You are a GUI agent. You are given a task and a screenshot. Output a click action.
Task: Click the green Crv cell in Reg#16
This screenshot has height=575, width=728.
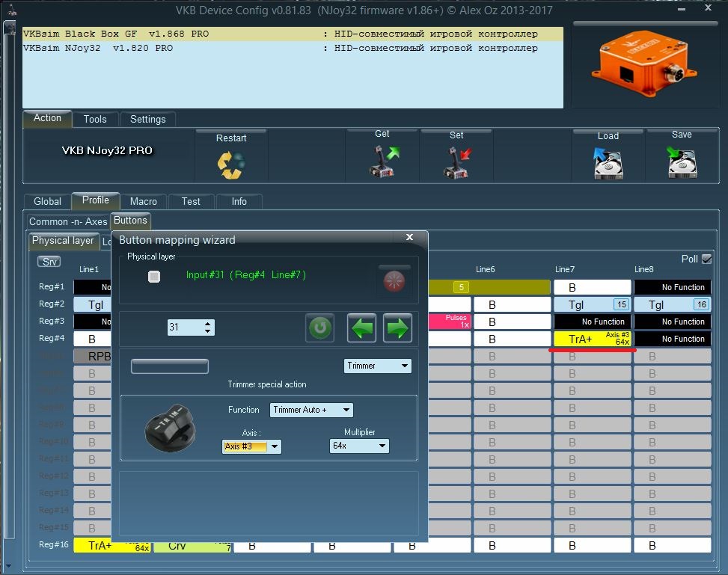(192, 547)
